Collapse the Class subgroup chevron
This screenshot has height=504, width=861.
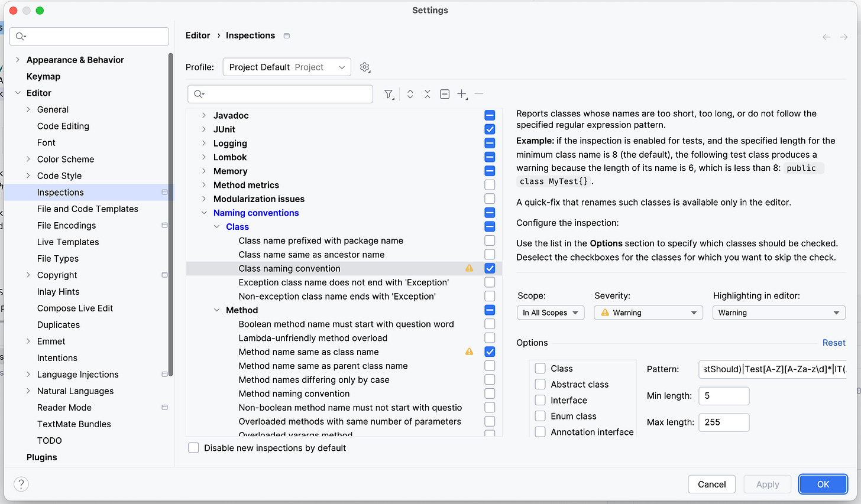[217, 227]
